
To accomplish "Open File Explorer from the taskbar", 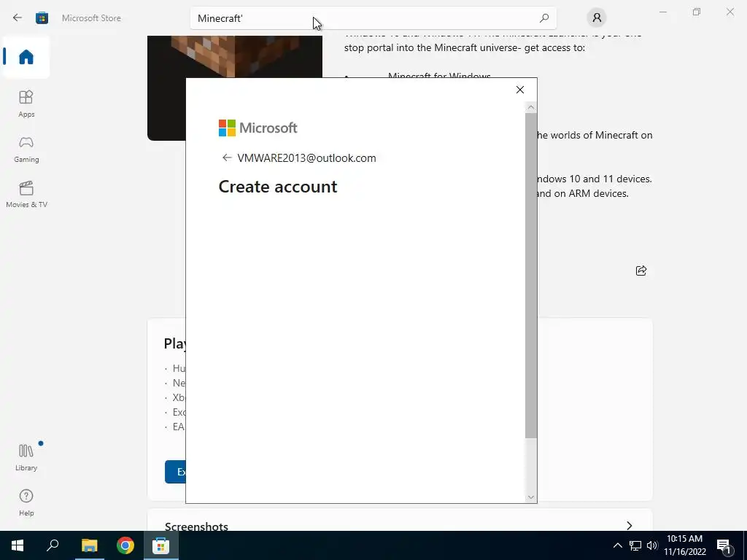I will (x=89, y=545).
